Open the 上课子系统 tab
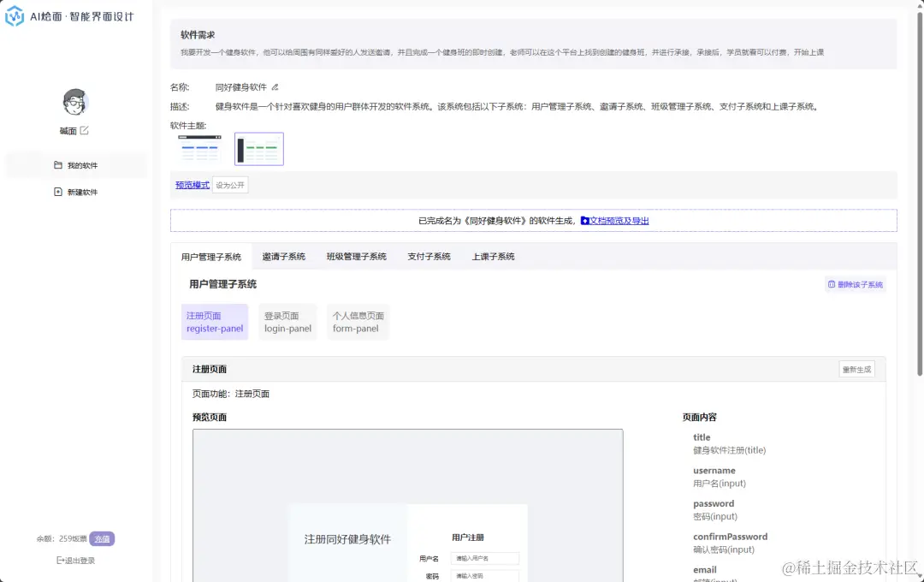Viewport: 924px width, 582px height. [491, 256]
